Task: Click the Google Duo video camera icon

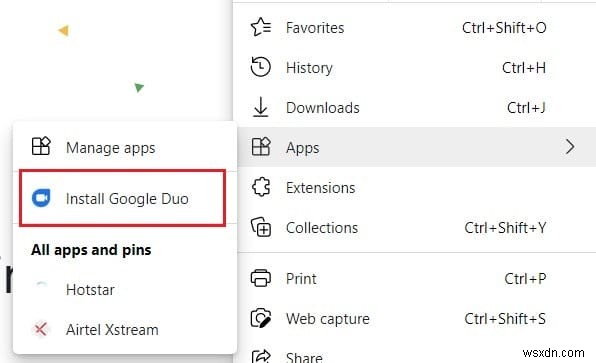Action: [x=41, y=198]
